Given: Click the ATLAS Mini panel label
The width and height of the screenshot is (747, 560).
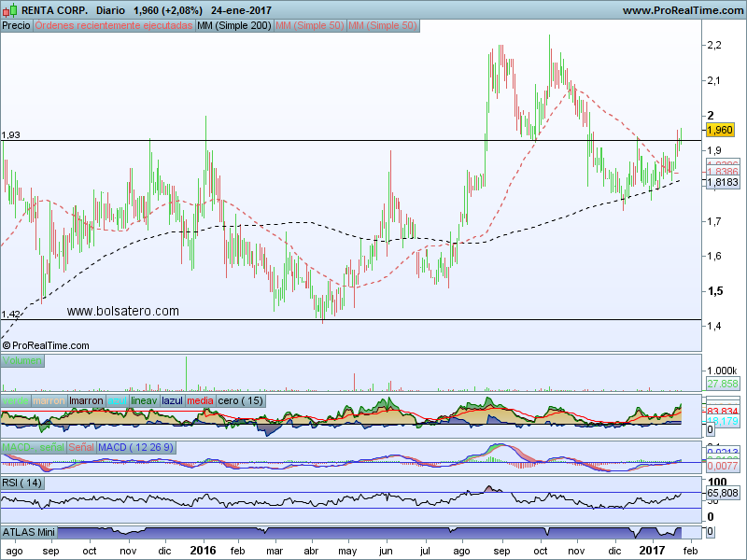Looking at the screenshot, I should 29,532.
